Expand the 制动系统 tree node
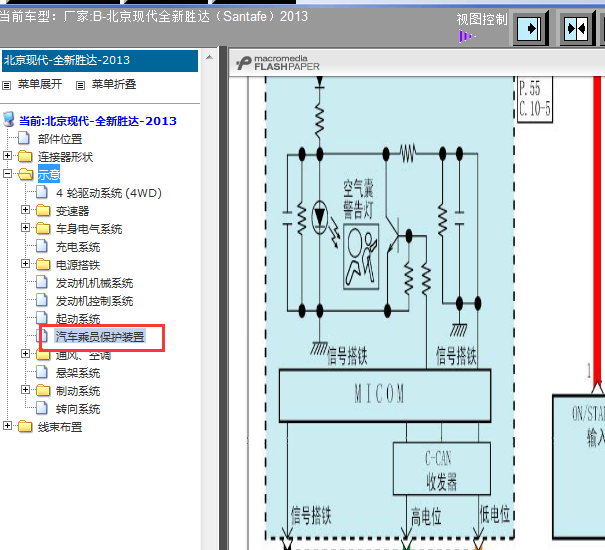The width and height of the screenshot is (605, 550). point(25,389)
